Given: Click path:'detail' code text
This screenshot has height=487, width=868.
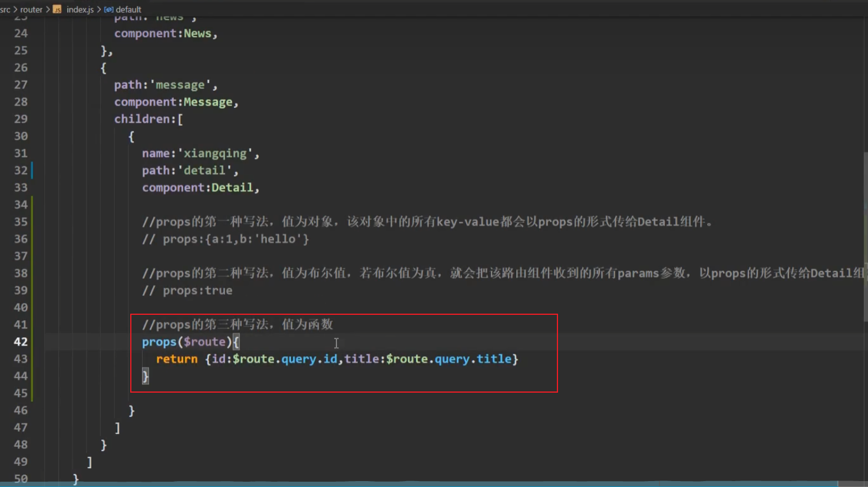Looking at the screenshot, I should [x=190, y=170].
